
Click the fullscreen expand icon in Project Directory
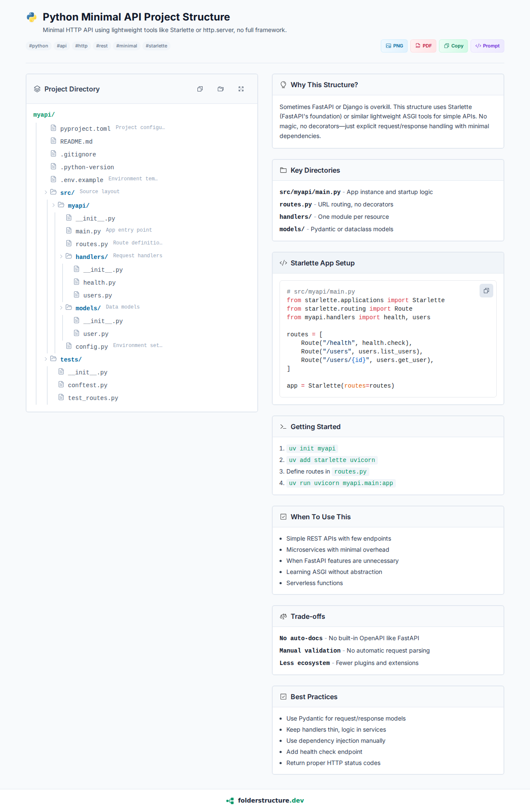coord(241,89)
